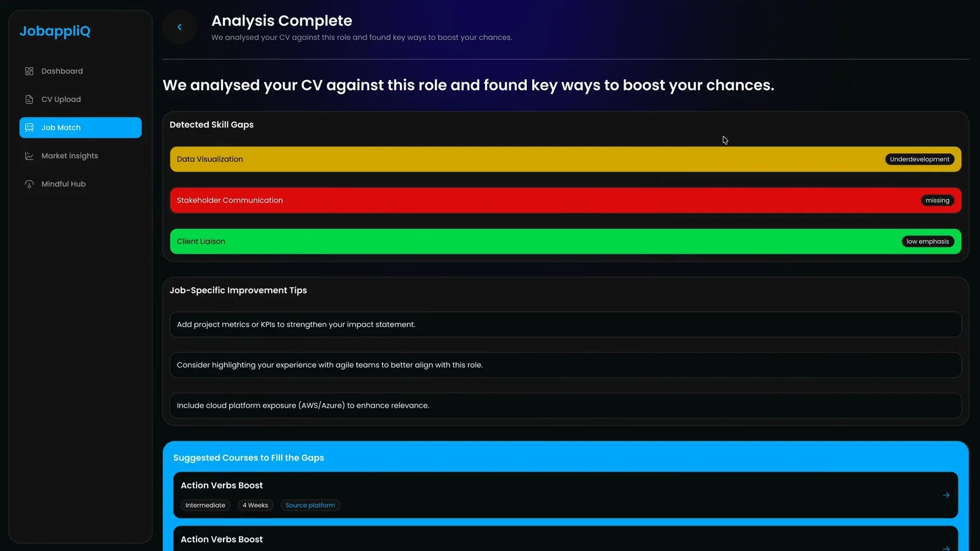The width and height of the screenshot is (980, 551).
Task: Click the agile teams experience tip
Action: pos(565,365)
